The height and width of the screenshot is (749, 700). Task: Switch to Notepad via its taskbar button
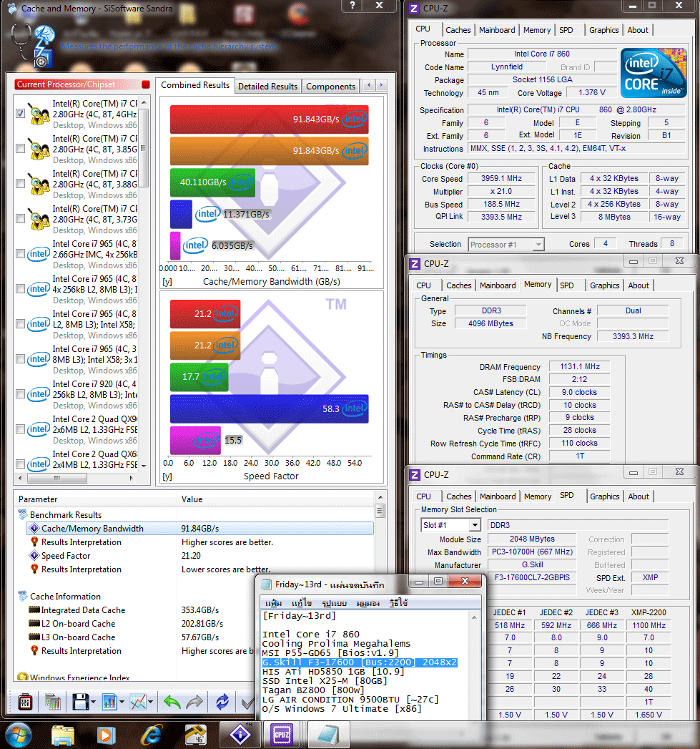[x=328, y=735]
